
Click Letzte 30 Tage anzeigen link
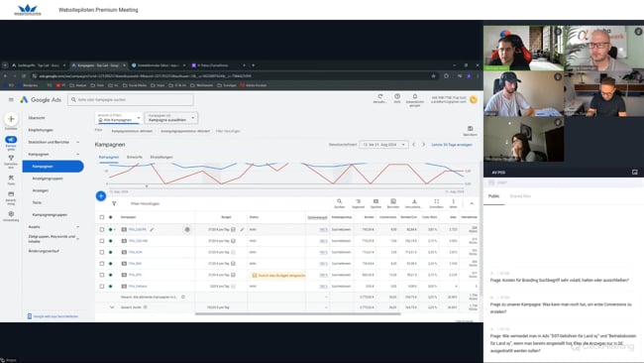pos(452,145)
